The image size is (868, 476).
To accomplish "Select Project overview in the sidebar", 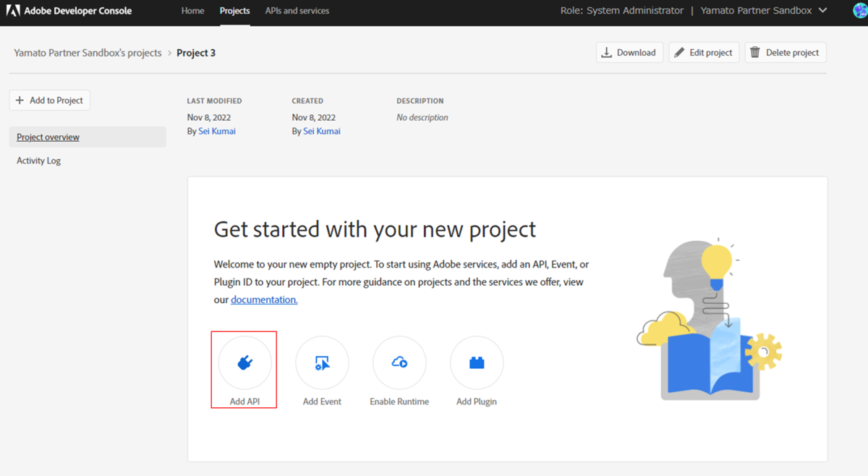I will (x=88, y=137).
